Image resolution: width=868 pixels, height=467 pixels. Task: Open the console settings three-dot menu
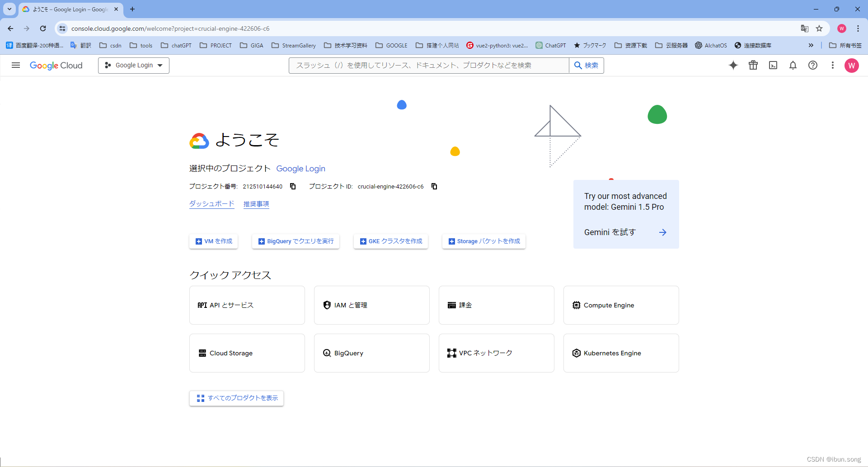pyautogui.click(x=833, y=65)
